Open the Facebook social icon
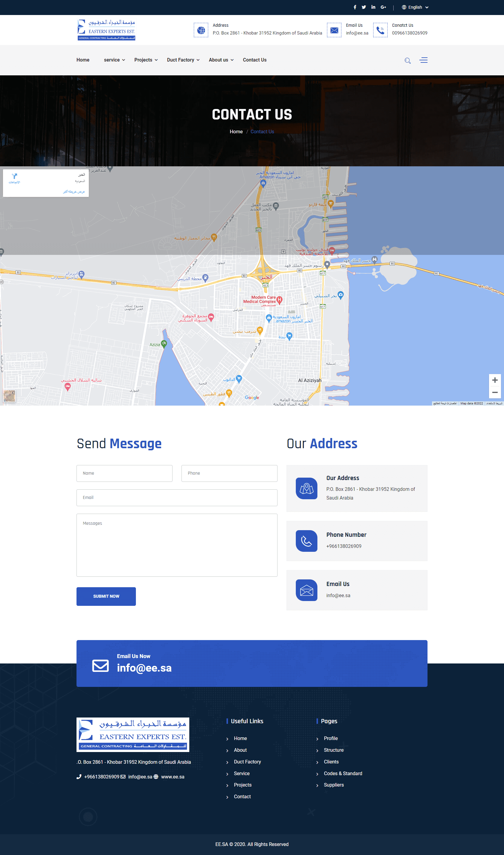This screenshot has width=504, height=855. click(355, 7)
